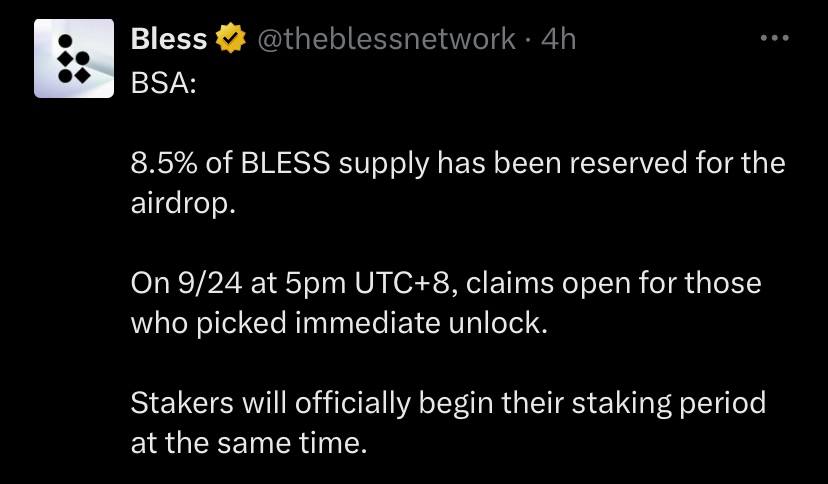Click the 'who picked immediate unlock.' line
This screenshot has height=484, width=828.
pos(339,324)
